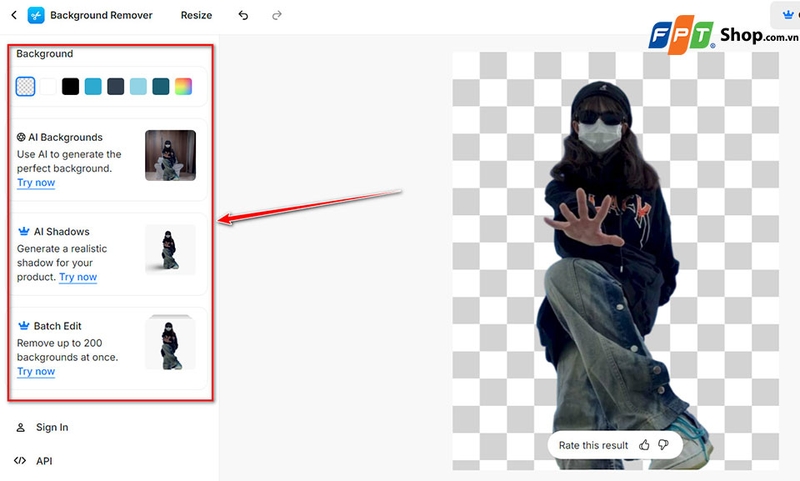
Task: Open the rainbow custom color picker swatch
Action: [183, 86]
